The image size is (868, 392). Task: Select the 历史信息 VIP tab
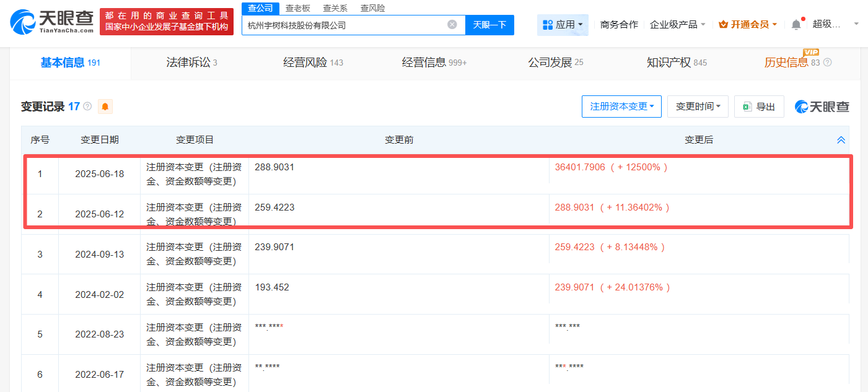(792, 62)
